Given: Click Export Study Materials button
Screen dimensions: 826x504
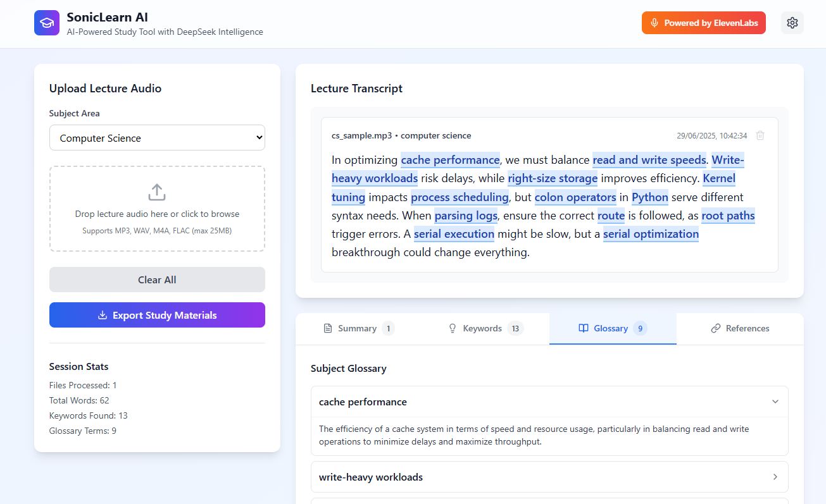Looking at the screenshot, I should [157, 315].
